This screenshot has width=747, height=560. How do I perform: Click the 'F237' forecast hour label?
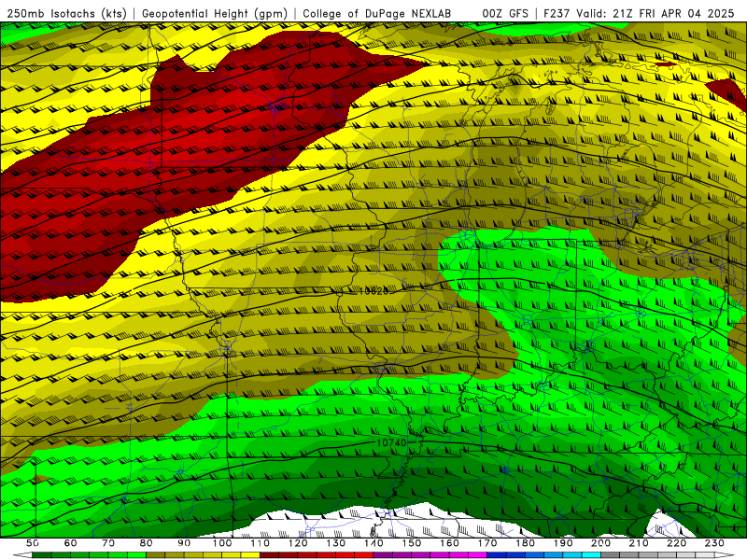pyautogui.click(x=557, y=13)
